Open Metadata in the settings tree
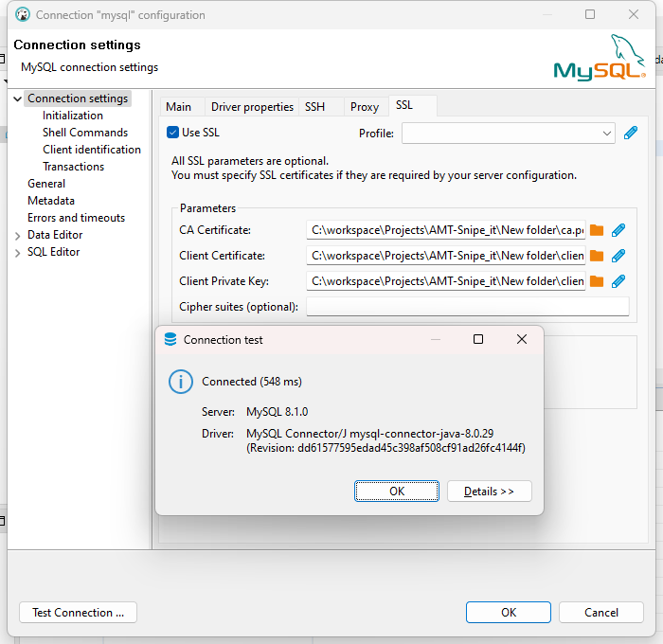This screenshot has width=663, height=644. coord(51,201)
